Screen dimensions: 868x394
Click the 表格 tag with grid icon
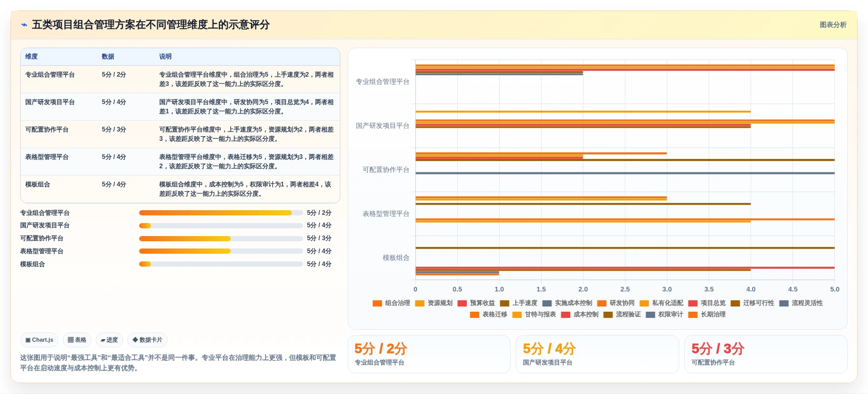coord(77,340)
